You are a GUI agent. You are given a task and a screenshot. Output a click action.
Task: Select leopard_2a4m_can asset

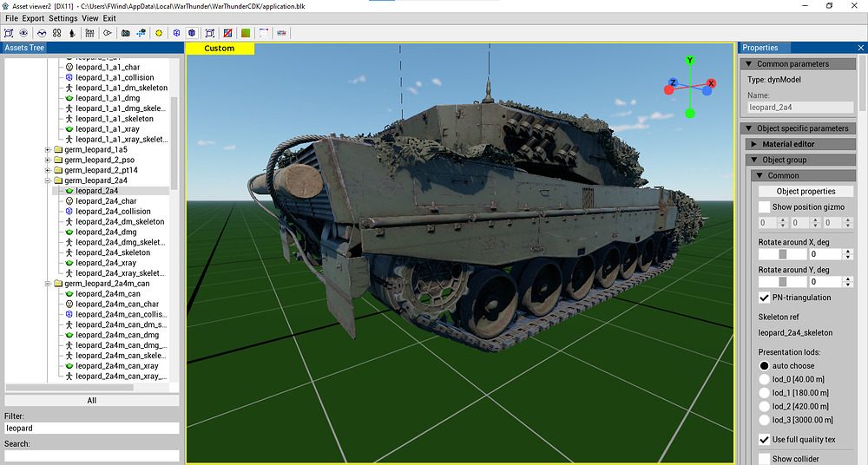108,294
